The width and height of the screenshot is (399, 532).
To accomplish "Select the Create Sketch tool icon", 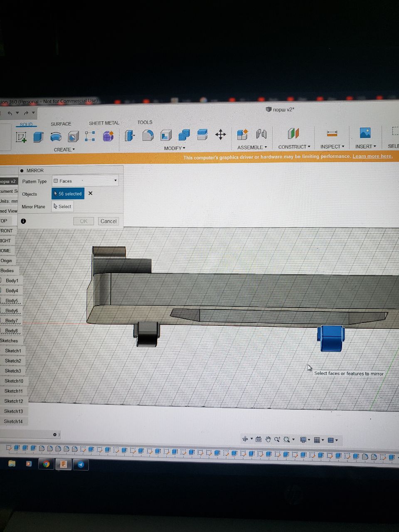I will [21, 137].
